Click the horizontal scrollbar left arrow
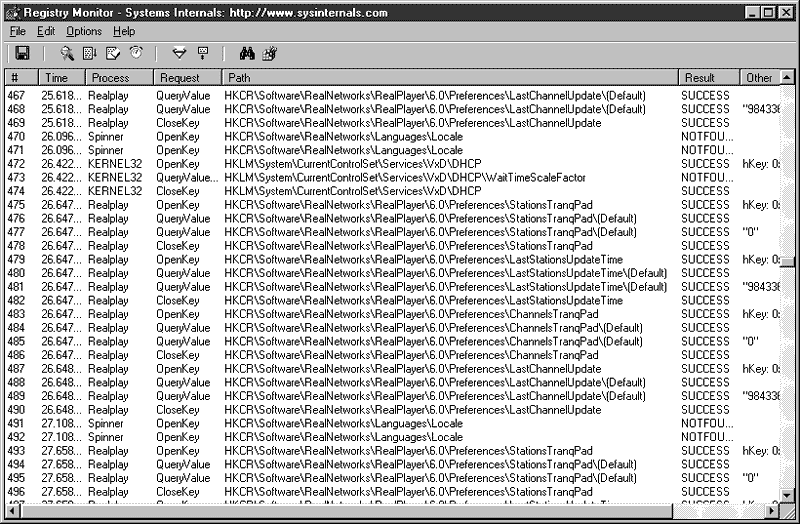 click(12, 510)
